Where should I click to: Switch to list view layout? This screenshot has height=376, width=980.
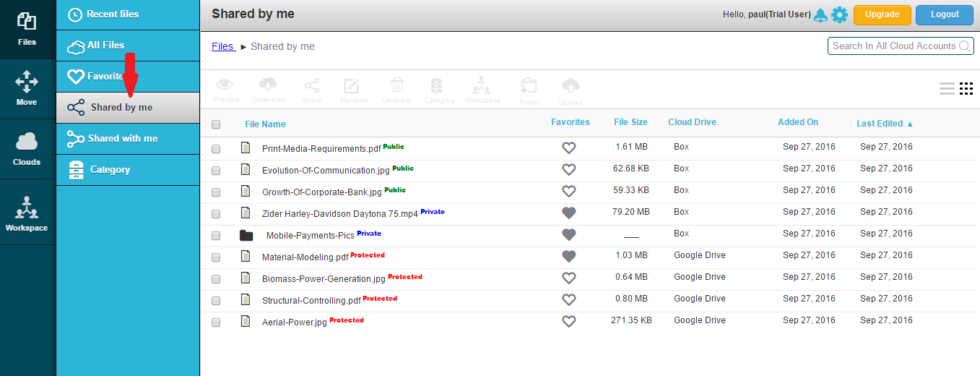947,89
